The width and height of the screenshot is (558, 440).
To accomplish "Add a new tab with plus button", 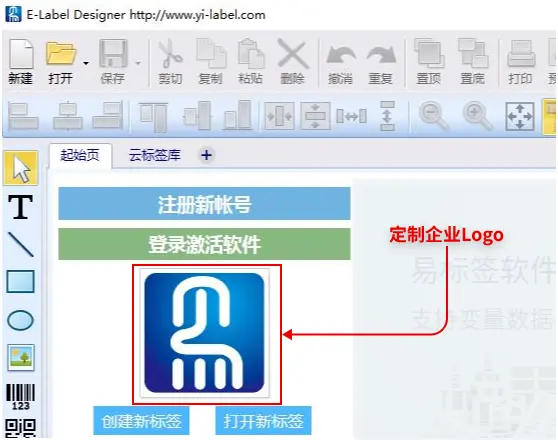I will [206, 155].
